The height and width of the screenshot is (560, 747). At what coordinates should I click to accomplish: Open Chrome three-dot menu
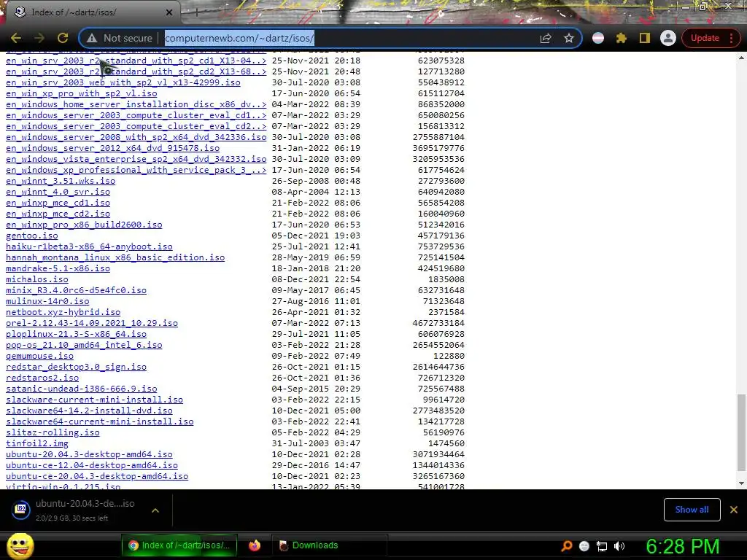[731, 38]
